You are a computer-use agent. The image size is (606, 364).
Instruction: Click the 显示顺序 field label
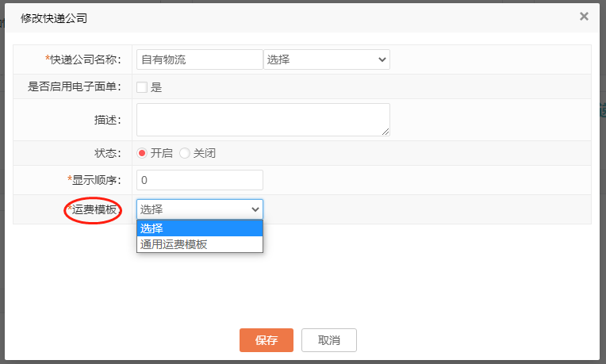pyautogui.click(x=95, y=180)
